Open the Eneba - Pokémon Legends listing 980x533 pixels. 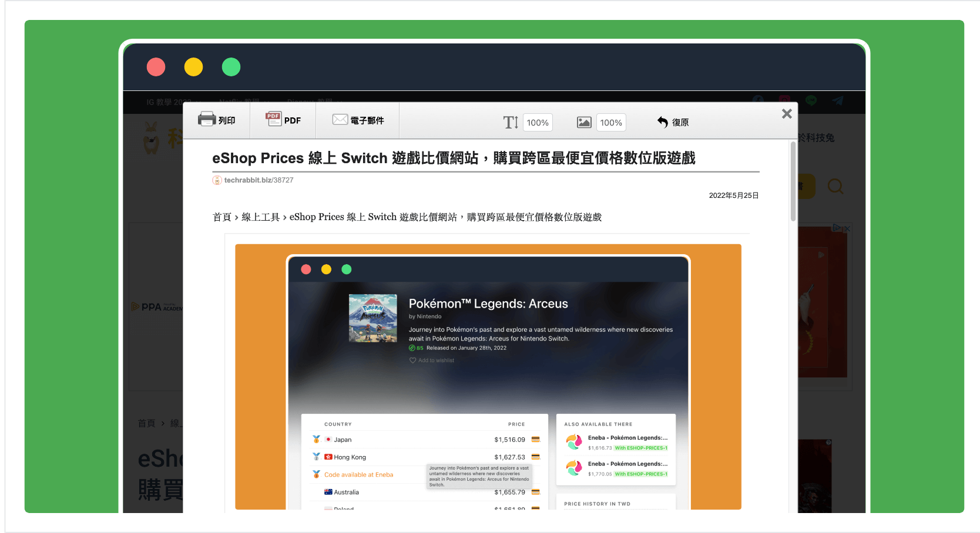coord(628,437)
